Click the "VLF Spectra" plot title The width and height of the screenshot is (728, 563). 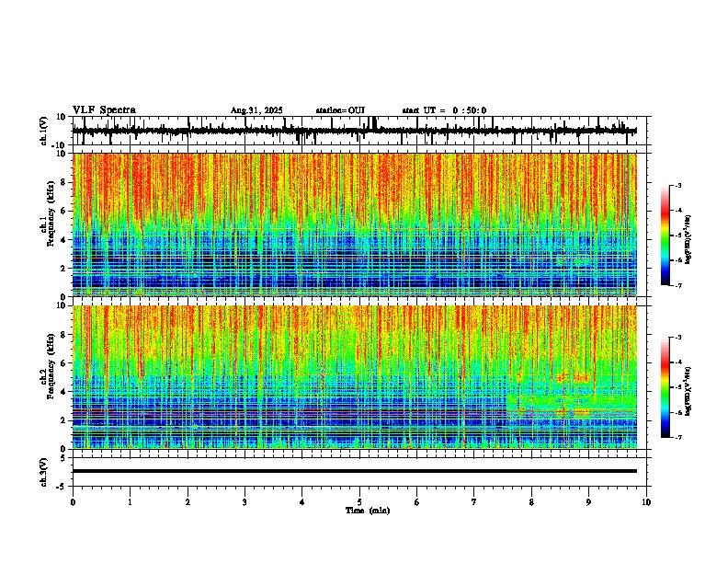point(104,110)
